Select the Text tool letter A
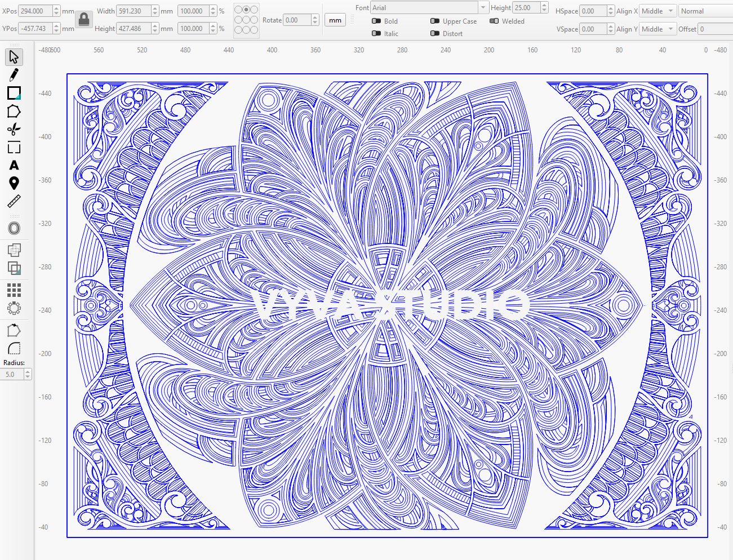 pyautogui.click(x=14, y=165)
